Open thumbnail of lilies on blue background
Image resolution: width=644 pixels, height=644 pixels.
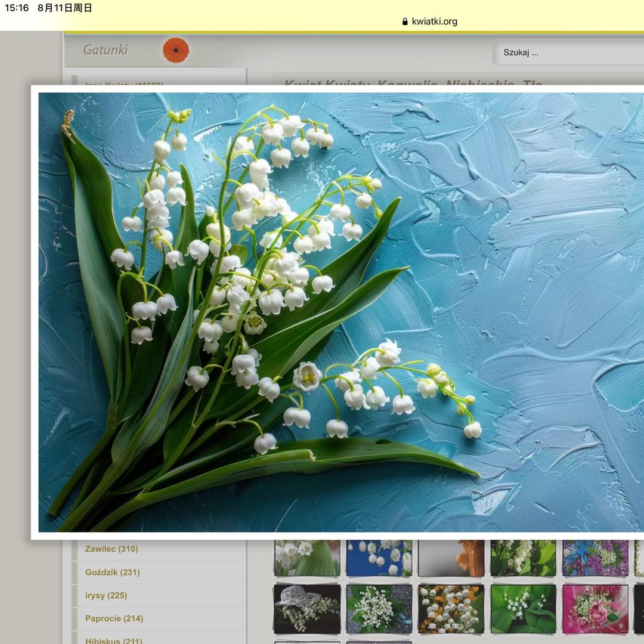tap(379, 558)
